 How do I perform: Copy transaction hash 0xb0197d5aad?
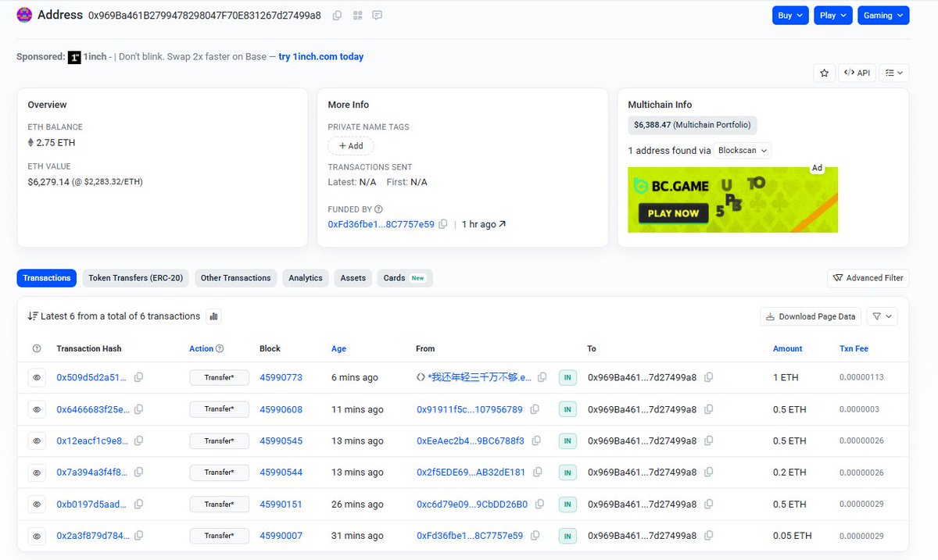tap(138, 504)
